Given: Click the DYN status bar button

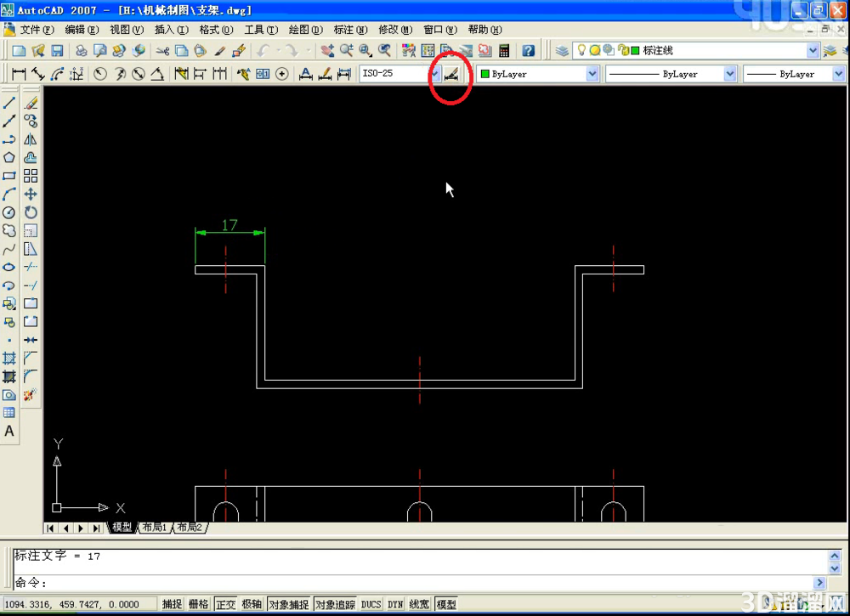Looking at the screenshot, I should coord(395,604).
